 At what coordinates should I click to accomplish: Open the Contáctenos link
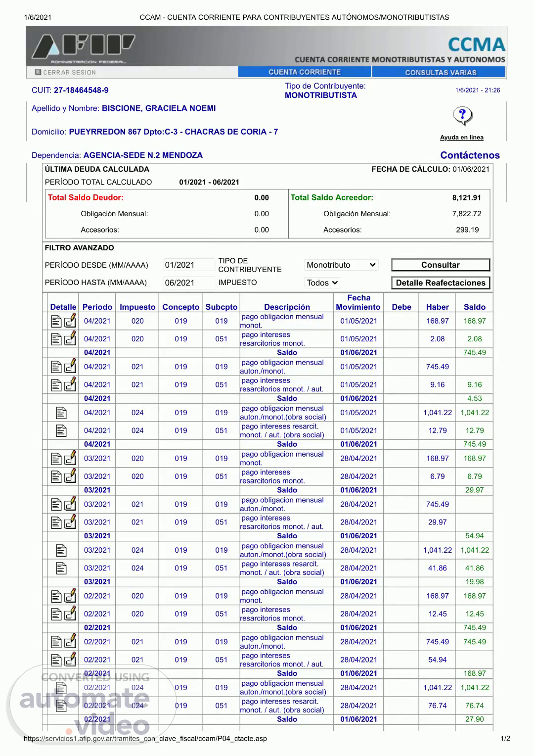(x=470, y=155)
